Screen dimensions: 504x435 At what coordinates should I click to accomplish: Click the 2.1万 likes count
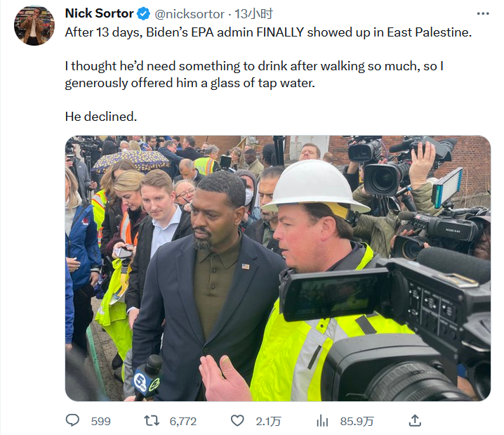[x=268, y=421]
